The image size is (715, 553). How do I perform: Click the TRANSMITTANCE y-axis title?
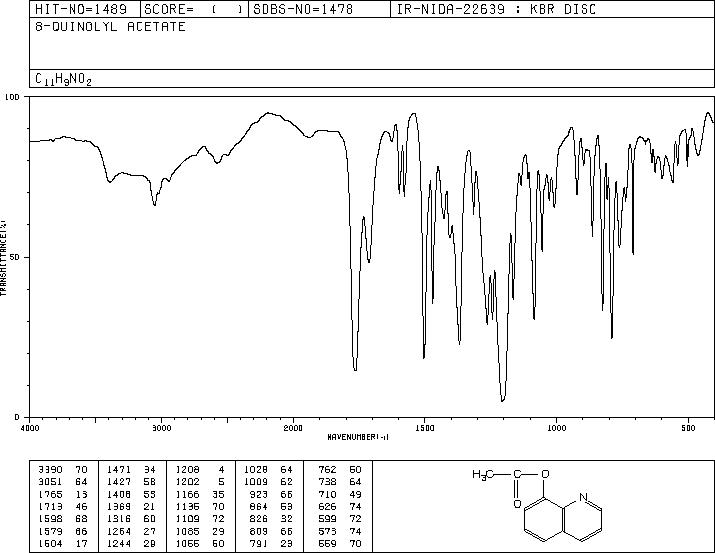(x=3, y=258)
